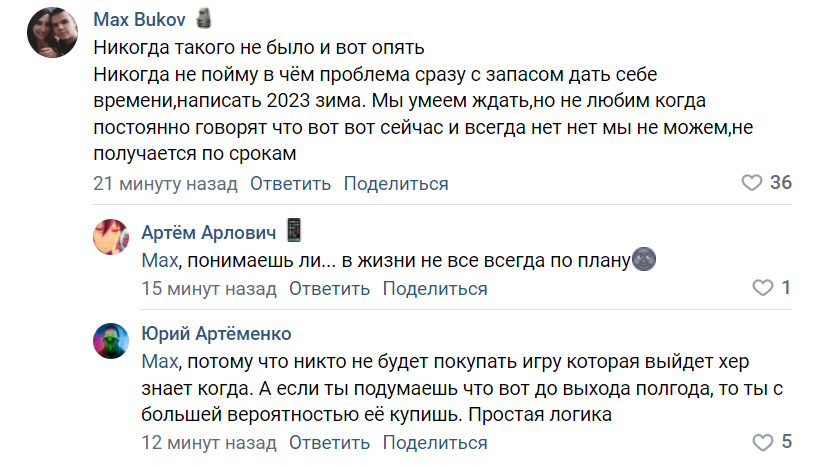Screen dimensions: 814x465
Task: Open Юрий Артёменко's avatar picture
Action: (111, 341)
